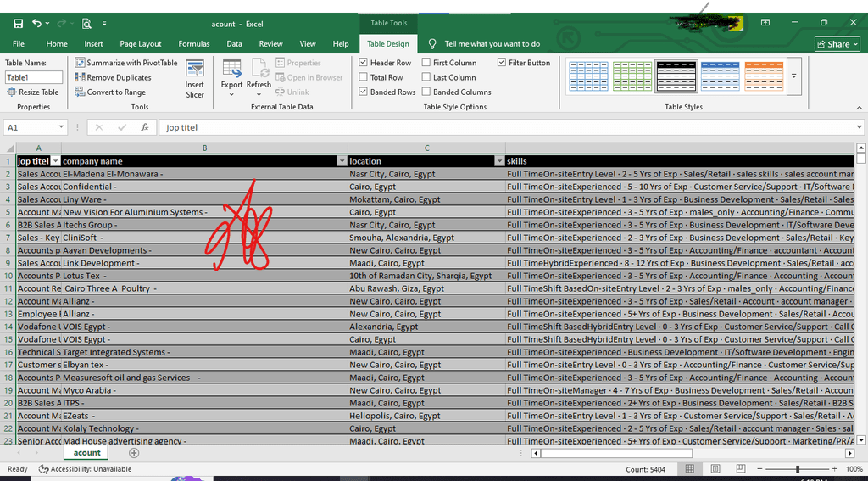
Task: Switch to the Home tab
Action: click(x=57, y=44)
